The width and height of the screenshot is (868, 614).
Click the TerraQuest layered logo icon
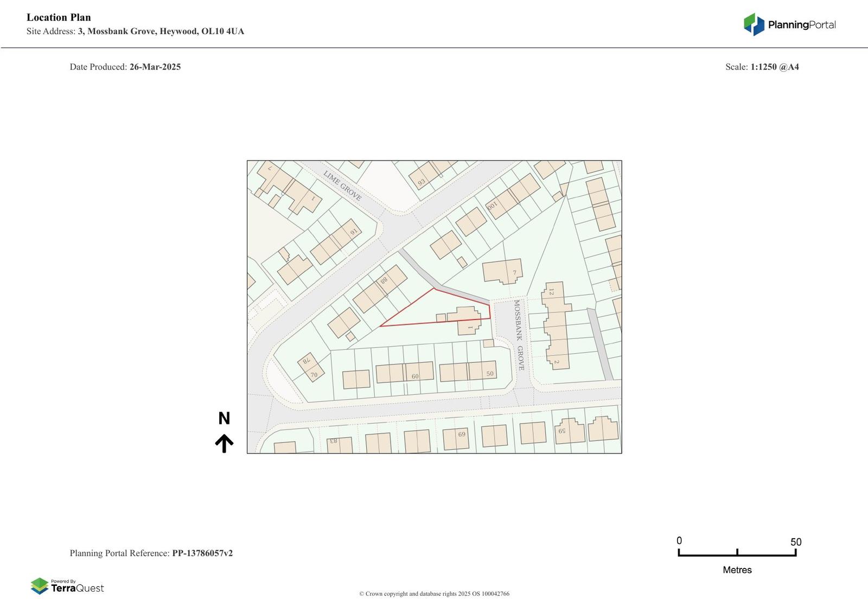point(40,586)
